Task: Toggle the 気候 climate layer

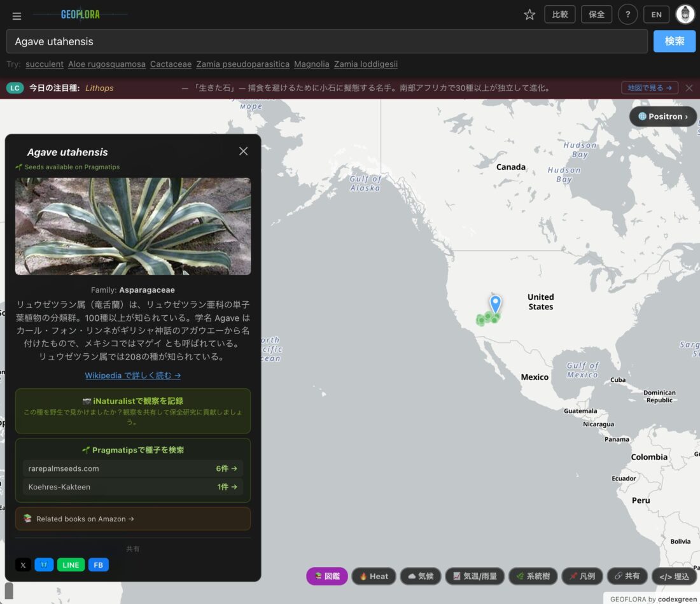Action: click(420, 576)
